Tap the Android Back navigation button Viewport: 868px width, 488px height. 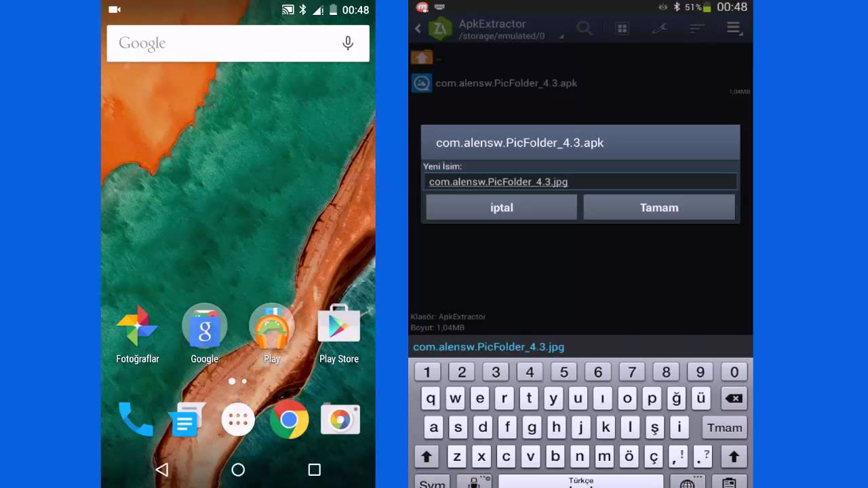161,470
